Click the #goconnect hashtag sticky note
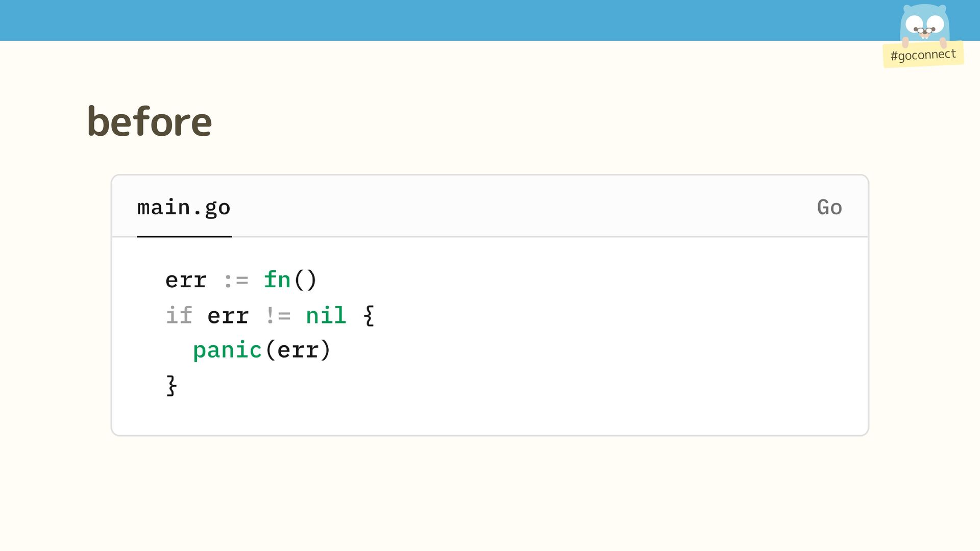980x551 pixels. click(923, 55)
